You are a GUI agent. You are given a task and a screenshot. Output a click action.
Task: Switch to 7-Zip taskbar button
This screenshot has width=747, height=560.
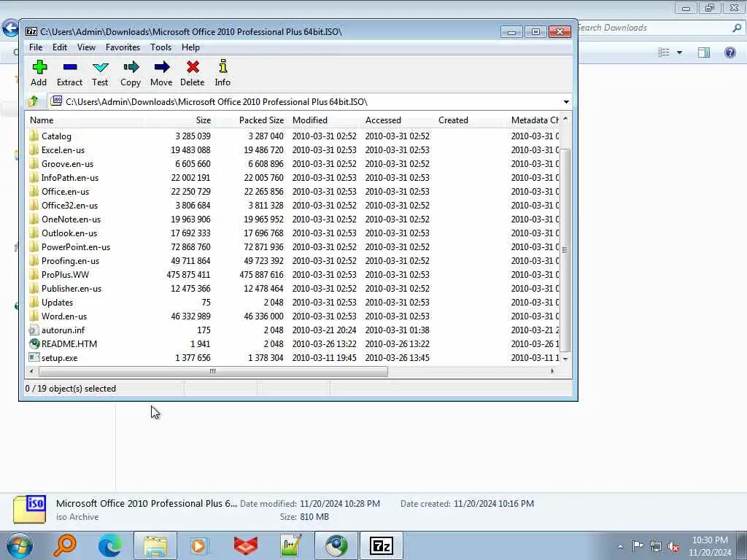(381, 545)
